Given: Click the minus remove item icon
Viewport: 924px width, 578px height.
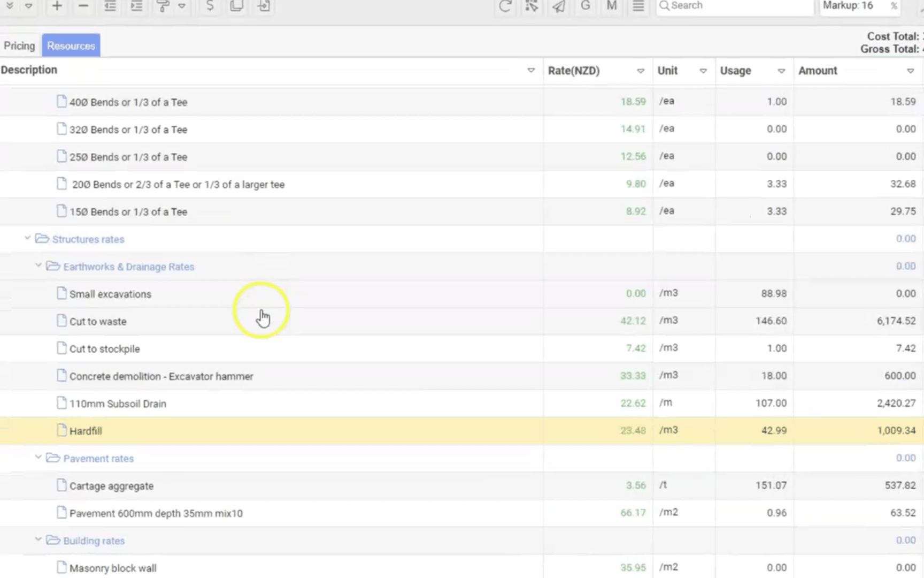Looking at the screenshot, I should [83, 6].
